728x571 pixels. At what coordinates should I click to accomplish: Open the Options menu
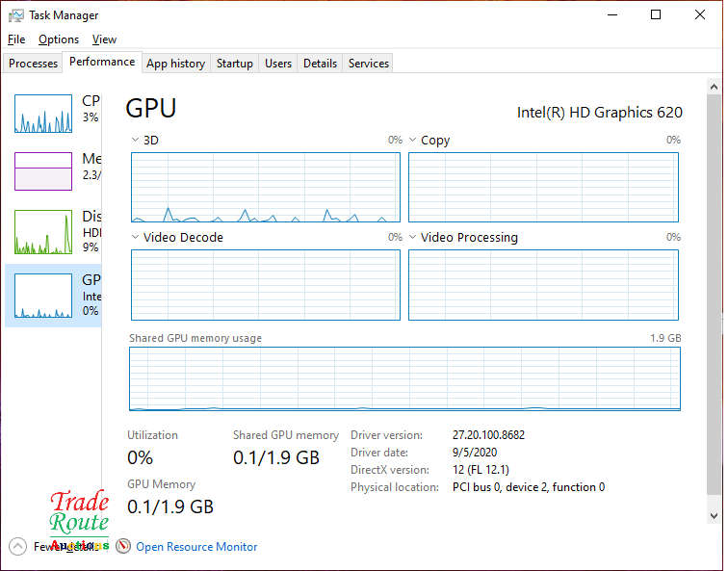(59, 39)
